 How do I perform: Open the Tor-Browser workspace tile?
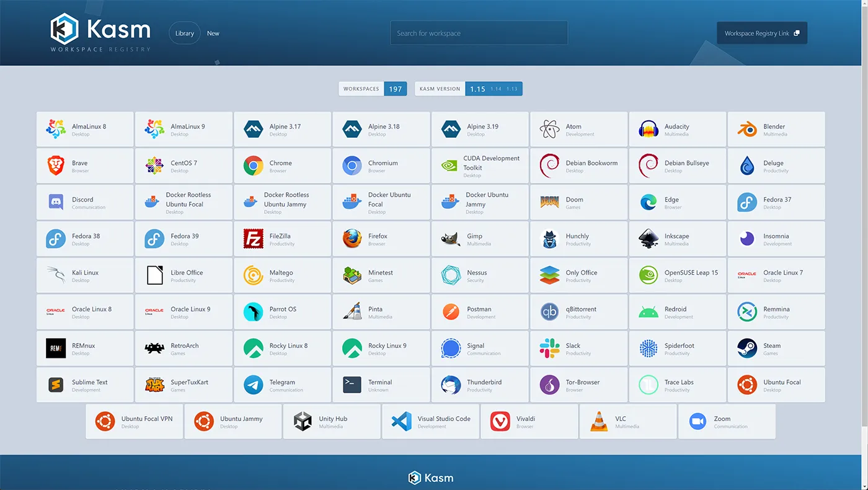point(578,385)
